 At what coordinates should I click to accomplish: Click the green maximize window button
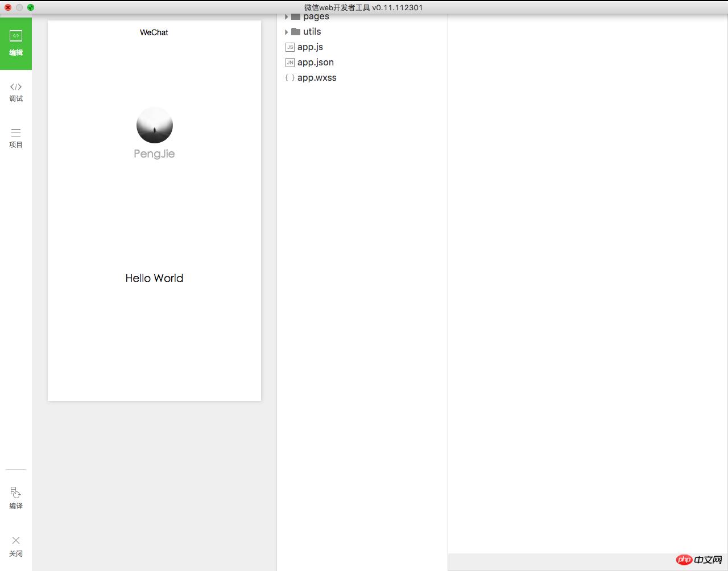31,7
